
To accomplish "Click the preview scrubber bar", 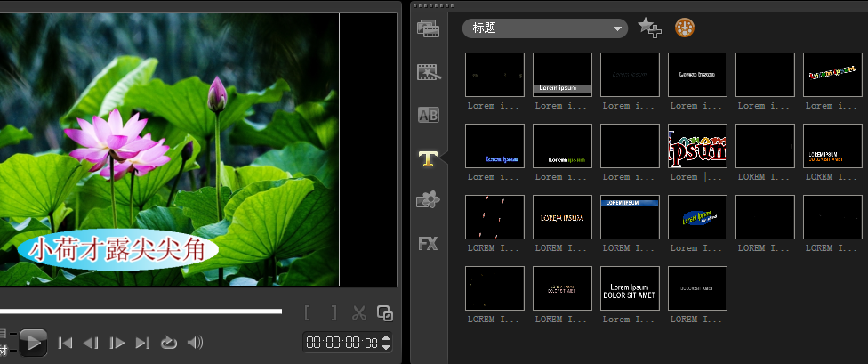I will click(141, 311).
